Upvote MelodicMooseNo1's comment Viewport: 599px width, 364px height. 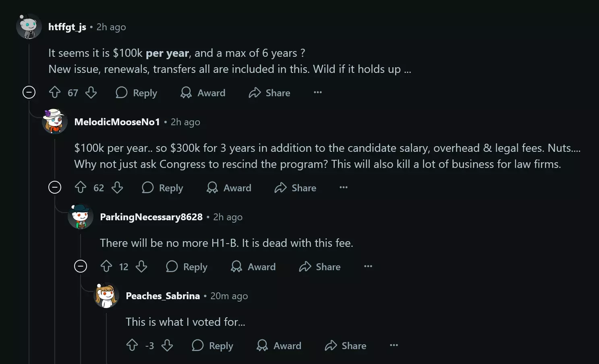[81, 188]
